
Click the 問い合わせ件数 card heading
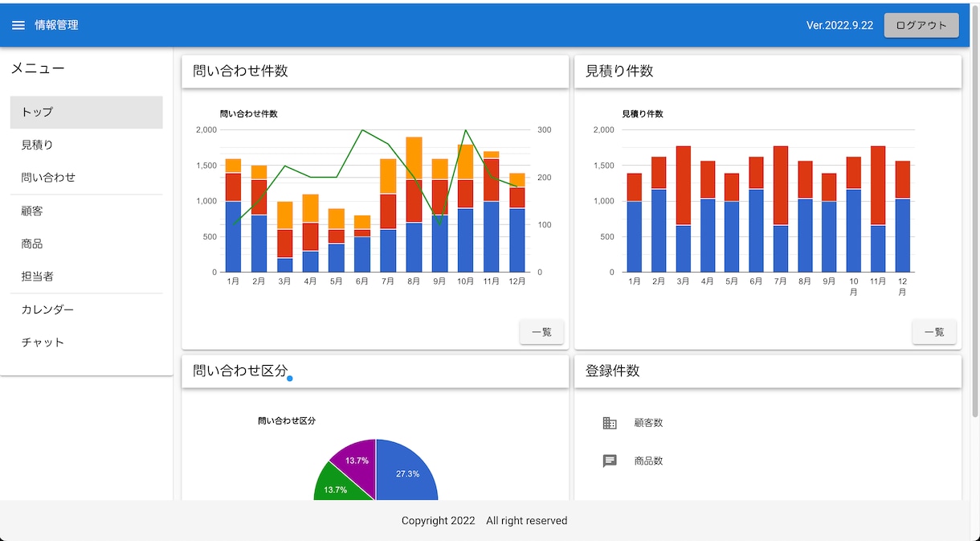click(x=240, y=71)
